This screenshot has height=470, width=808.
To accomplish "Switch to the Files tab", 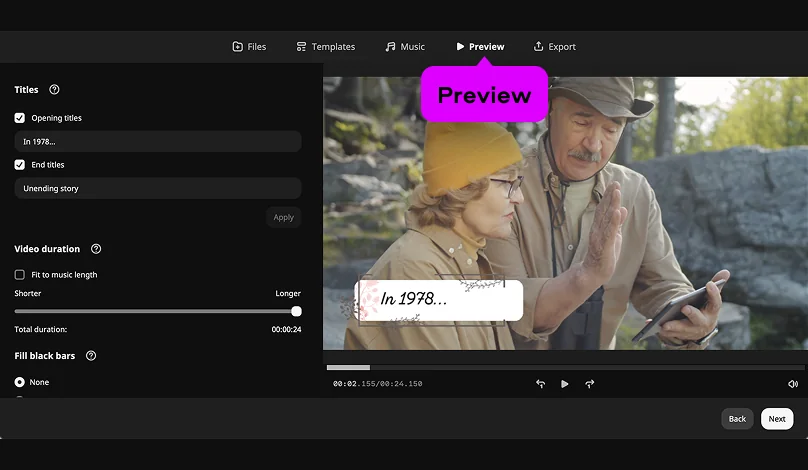I will pyautogui.click(x=249, y=47).
